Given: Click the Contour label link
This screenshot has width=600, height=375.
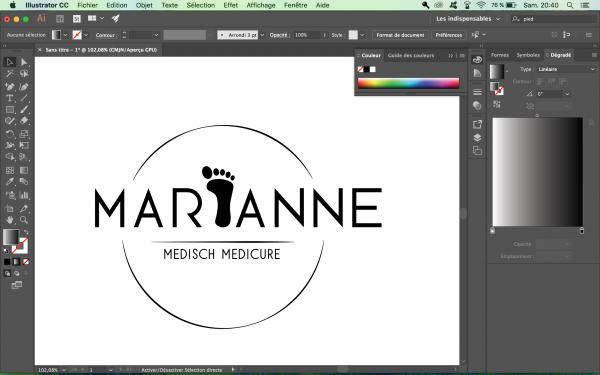Looking at the screenshot, I should point(105,35).
